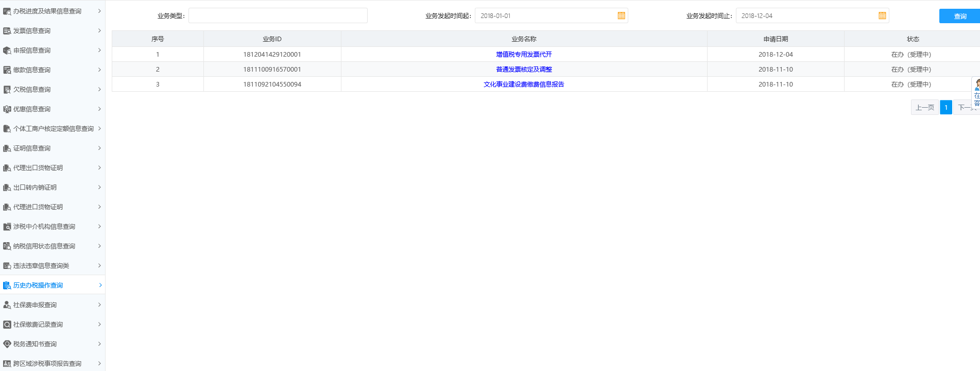Open the online customer service widget
This screenshot has height=371, width=980.
click(976, 93)
